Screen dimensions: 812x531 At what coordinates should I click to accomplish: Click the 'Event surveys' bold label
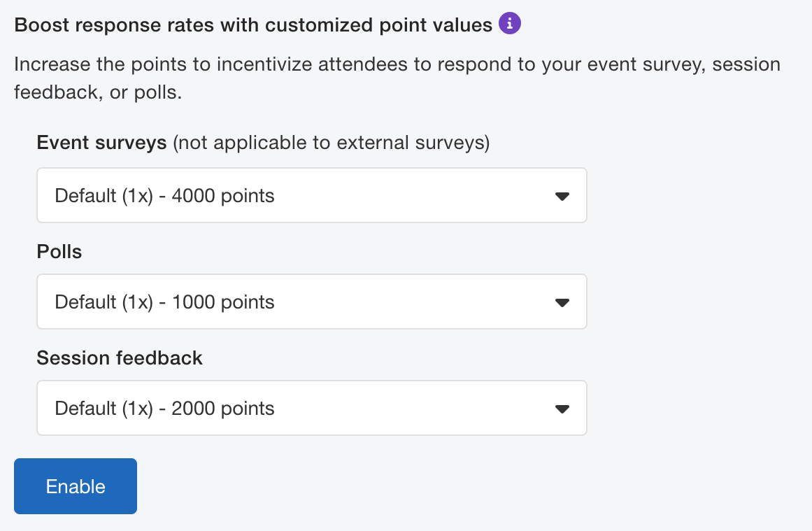pos(101,143)
